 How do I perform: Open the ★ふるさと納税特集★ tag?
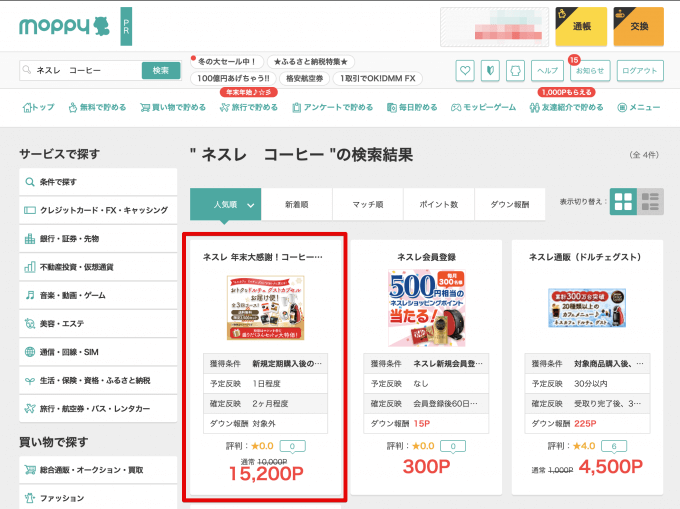[311, 62]
